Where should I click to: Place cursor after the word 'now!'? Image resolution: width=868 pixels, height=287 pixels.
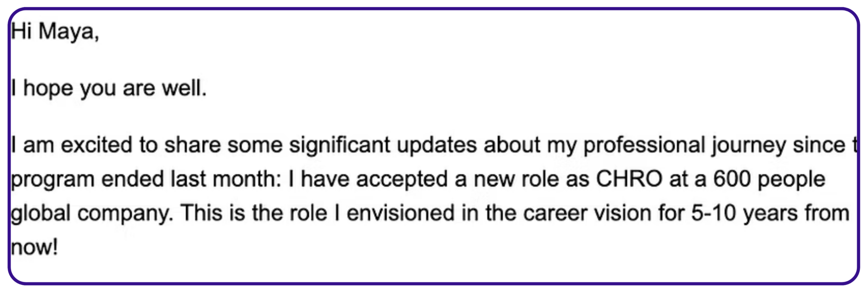(x=59, y=247)
